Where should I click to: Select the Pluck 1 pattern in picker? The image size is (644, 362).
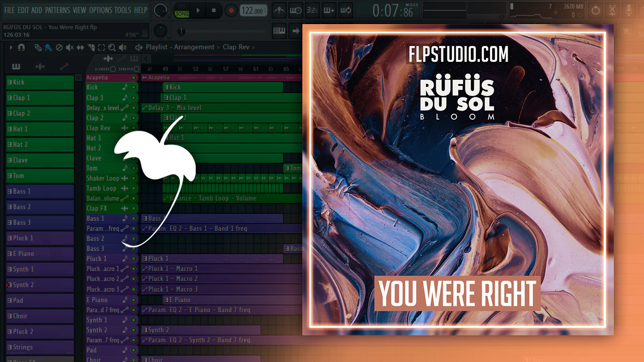tap(40, 238)
